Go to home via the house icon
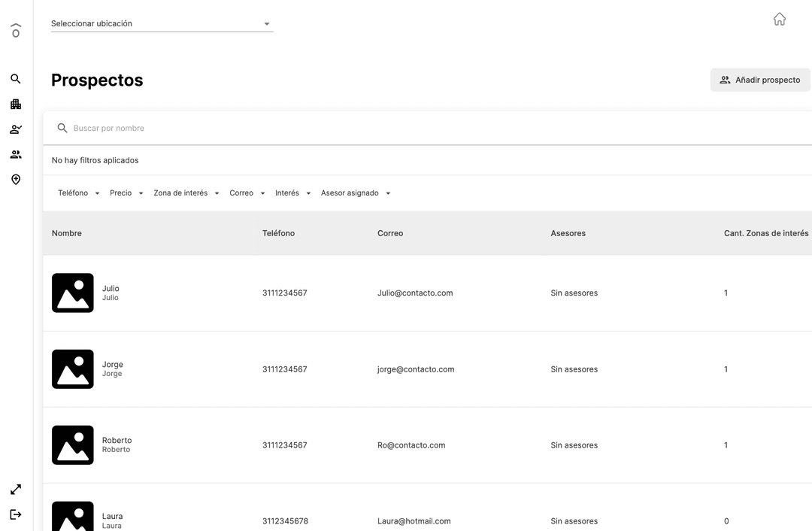The height and width of the screenshot is (531, 812). coord(780,20)
